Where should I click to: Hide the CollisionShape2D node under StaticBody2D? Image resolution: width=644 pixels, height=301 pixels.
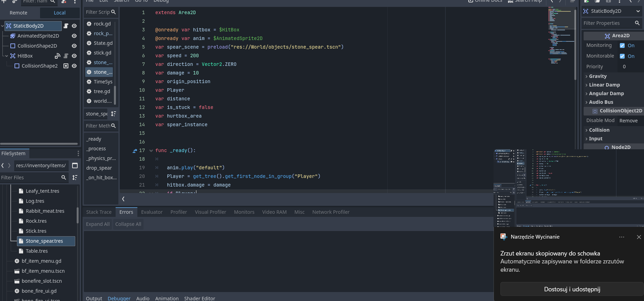coord(74,46)
